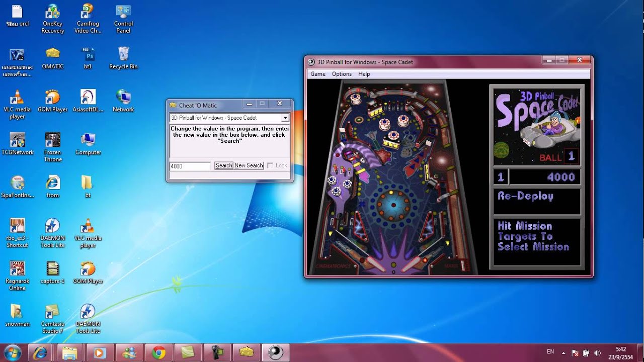Select the VLC media player icon next to TCGNetwork
This screenshot has height=362, width=644.
click(x=18, y=104)
